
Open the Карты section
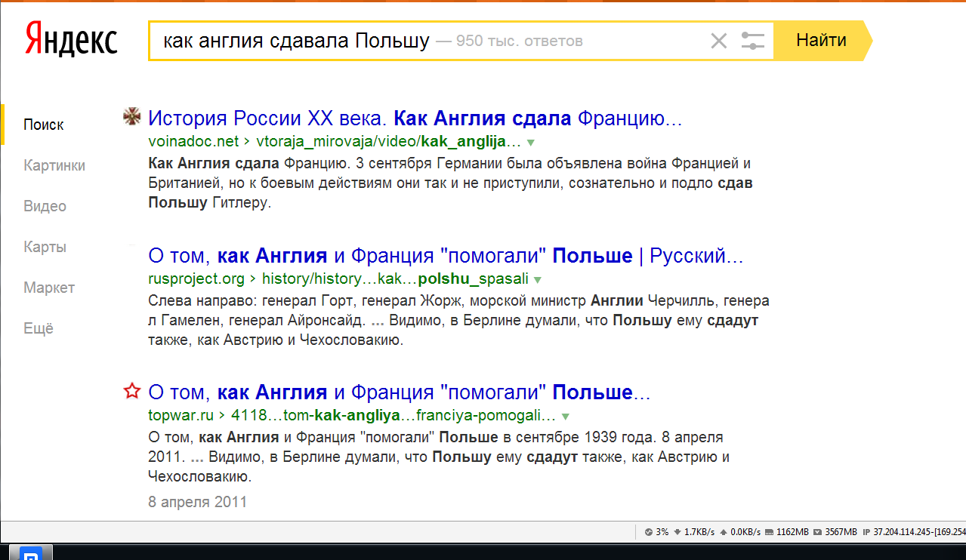[x=45, y=247]
